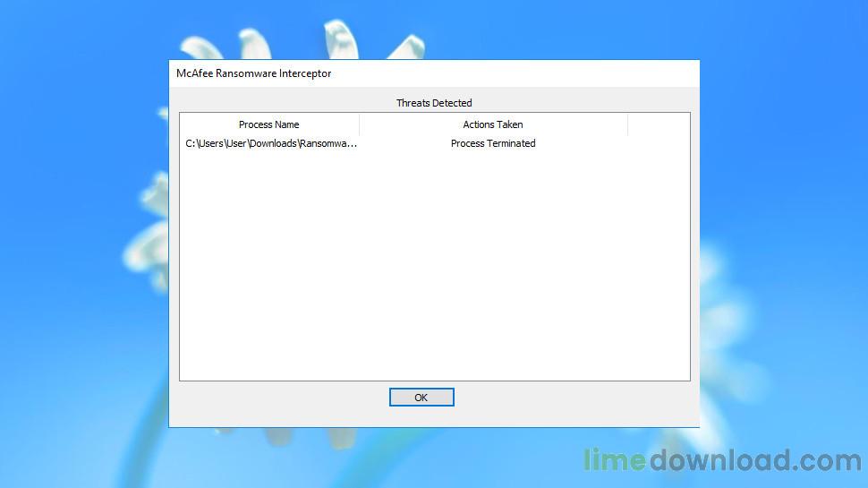This screenshot has height=488, width=868.
Task: Click the limedownload.com watermark
Action: (722, 461)
